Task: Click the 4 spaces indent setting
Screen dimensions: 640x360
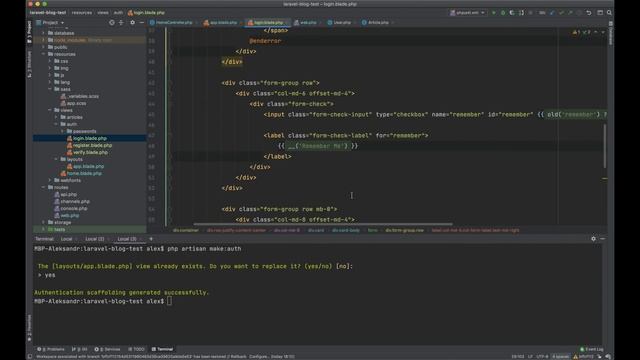Action: (x=560, y=356)
